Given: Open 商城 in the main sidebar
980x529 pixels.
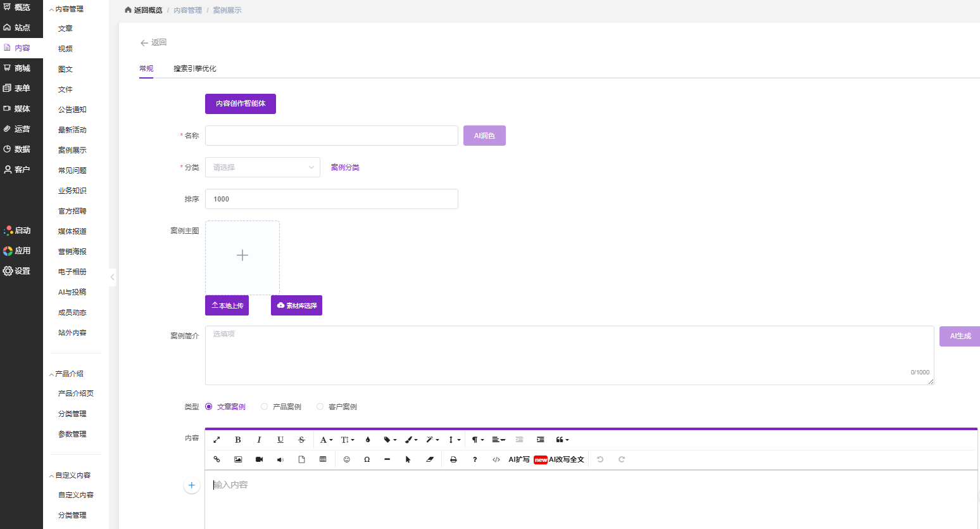Looking at the screenshot, I should [22, 68].
